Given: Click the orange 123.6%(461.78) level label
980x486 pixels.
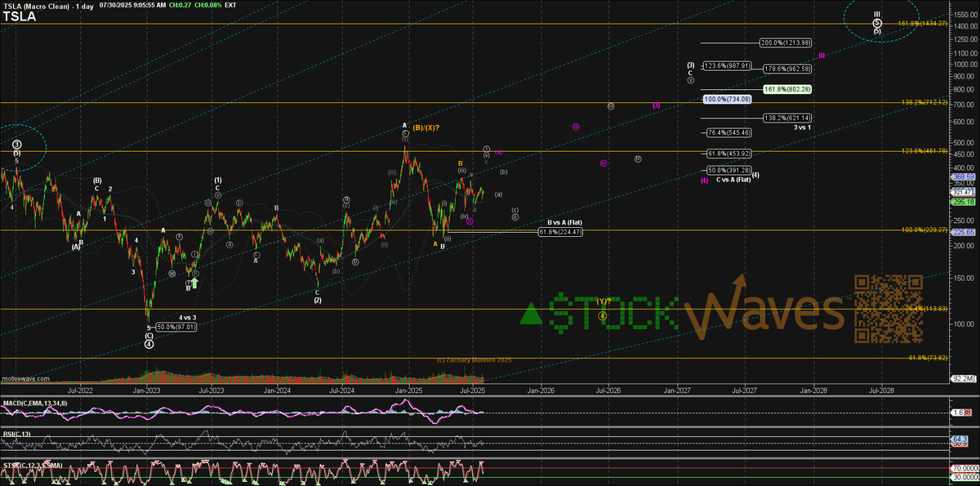Looking at the screenshot, I should [923, 150].
